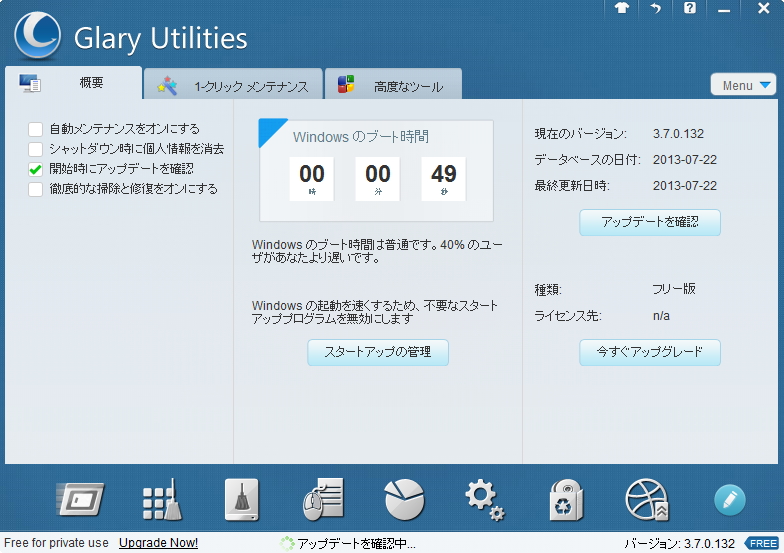
Task: Open Browser Assistant globe icon
Action: 646,500
